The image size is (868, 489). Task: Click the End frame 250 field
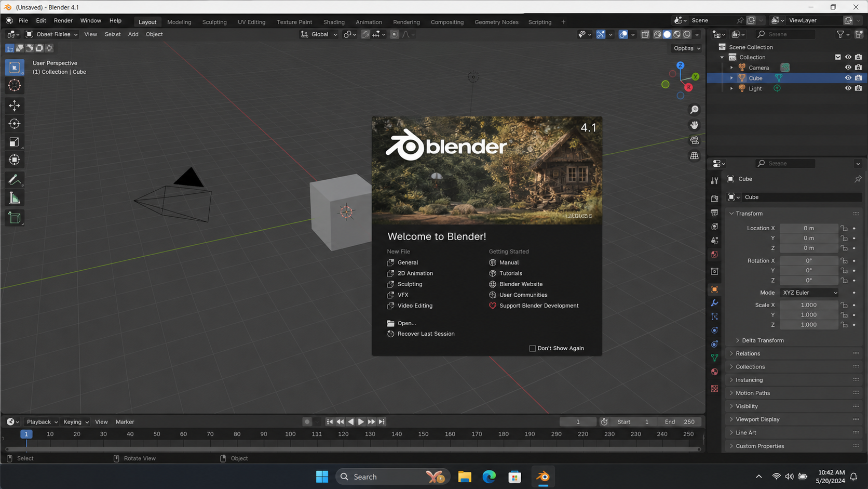[x=680, y=422]
